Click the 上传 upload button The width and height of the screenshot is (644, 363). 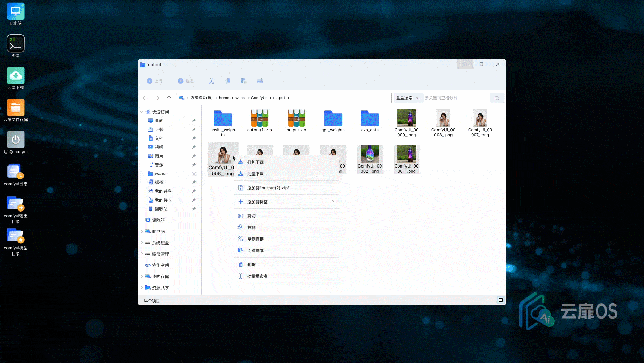click(x=154, y=81)
